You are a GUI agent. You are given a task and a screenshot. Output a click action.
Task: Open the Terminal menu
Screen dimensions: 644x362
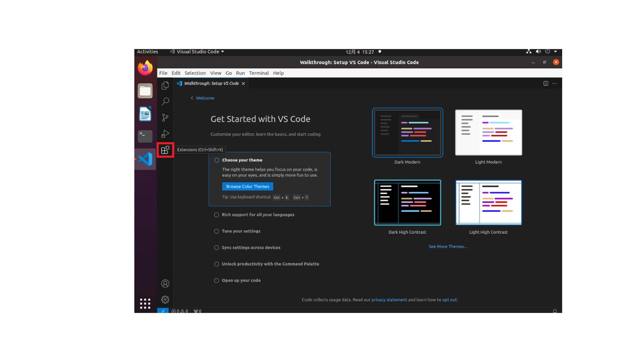(x=259, y=73)
